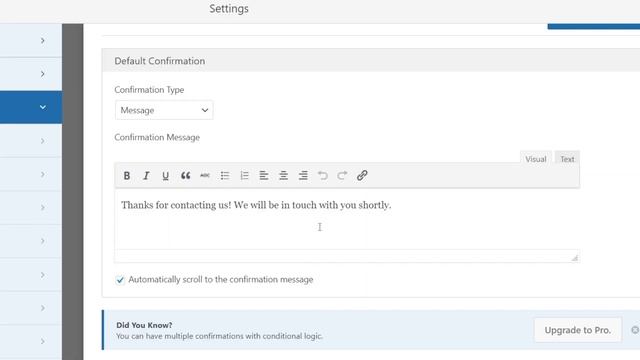Switch to the Text editor tab
Viewport: 640px width, 360px height.
click(567, 159)
